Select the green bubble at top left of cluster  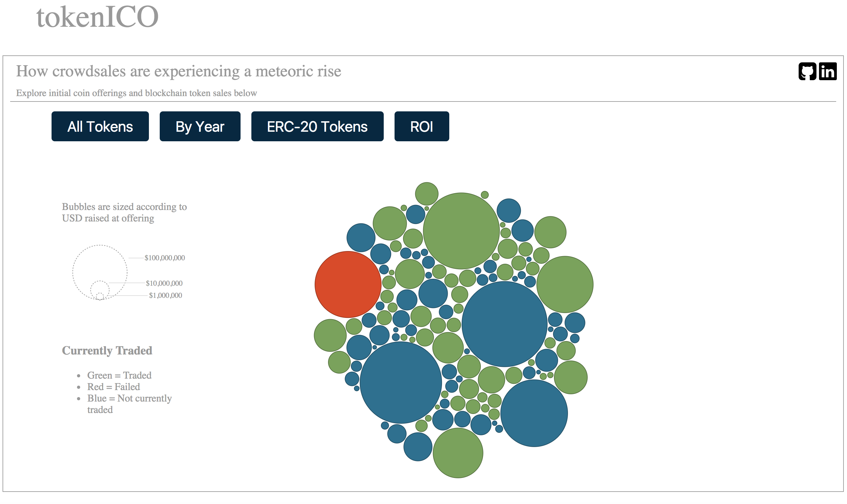coord(389,223)
